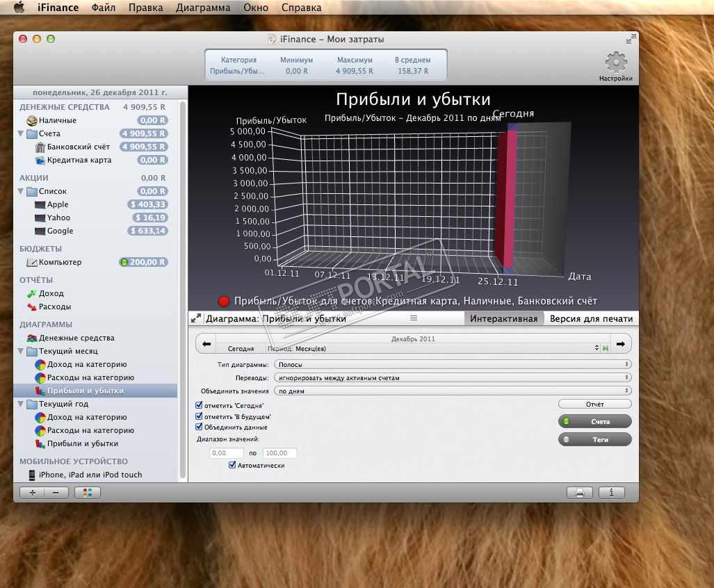Click pie icon of Расходы на категорию under Текущий месяц
The height and width of the screenshot is (588, 714).
tap(40, 377)
